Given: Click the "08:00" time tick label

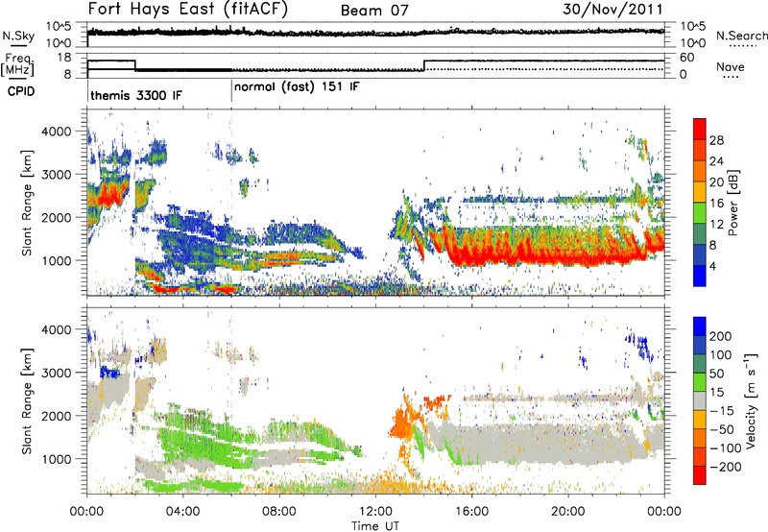Looking at the screenshot, I should [279, 512].
